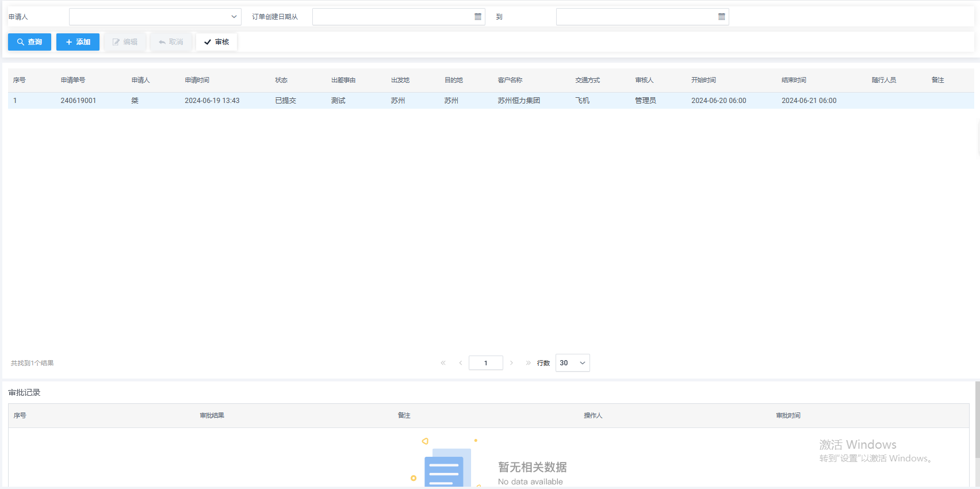The image size is (980, 489).
Task: Click the 出差事由 column header
Action: tap(343, 80)
